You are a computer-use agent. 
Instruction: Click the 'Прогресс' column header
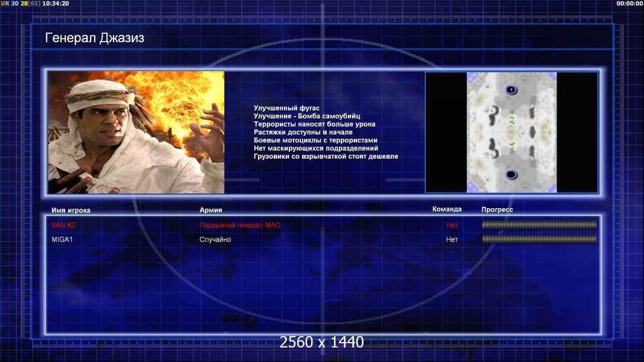497,209
